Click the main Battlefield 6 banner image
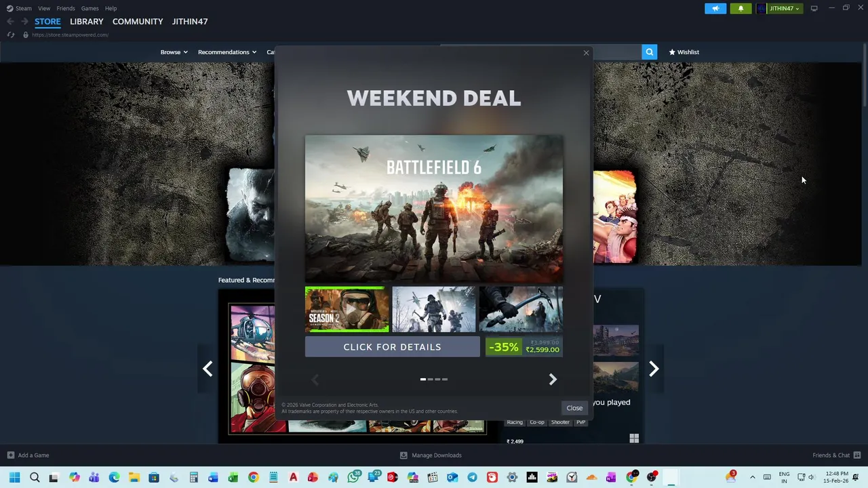Image resolution: width=868 pixels, height=488 pixels. (434, 209)
